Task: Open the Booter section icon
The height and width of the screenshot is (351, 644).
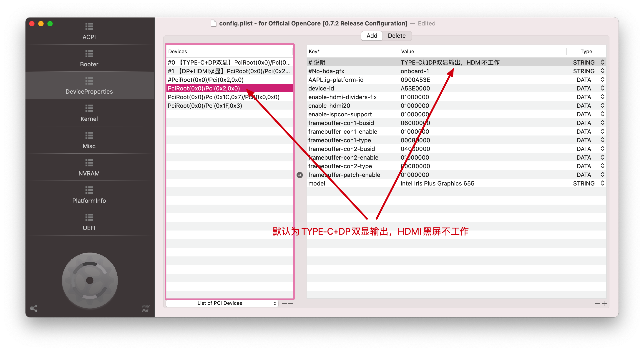Action: tap(89, 53)
